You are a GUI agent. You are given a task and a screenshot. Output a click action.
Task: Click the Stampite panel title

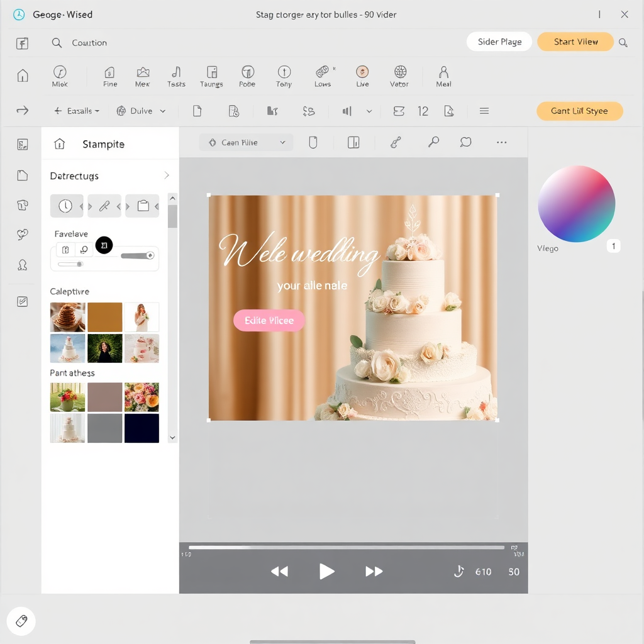(104, 144)
